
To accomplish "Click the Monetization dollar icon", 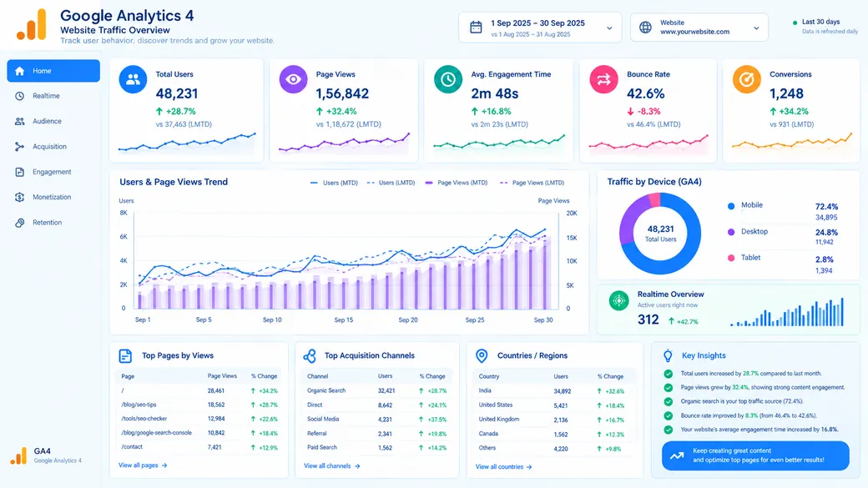I will [x=19, y=197].
